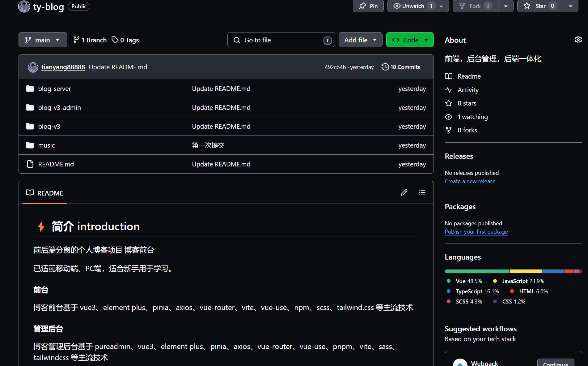588x366 pixels.
Task: Click the music folder icon
Action: pos(30,145)
